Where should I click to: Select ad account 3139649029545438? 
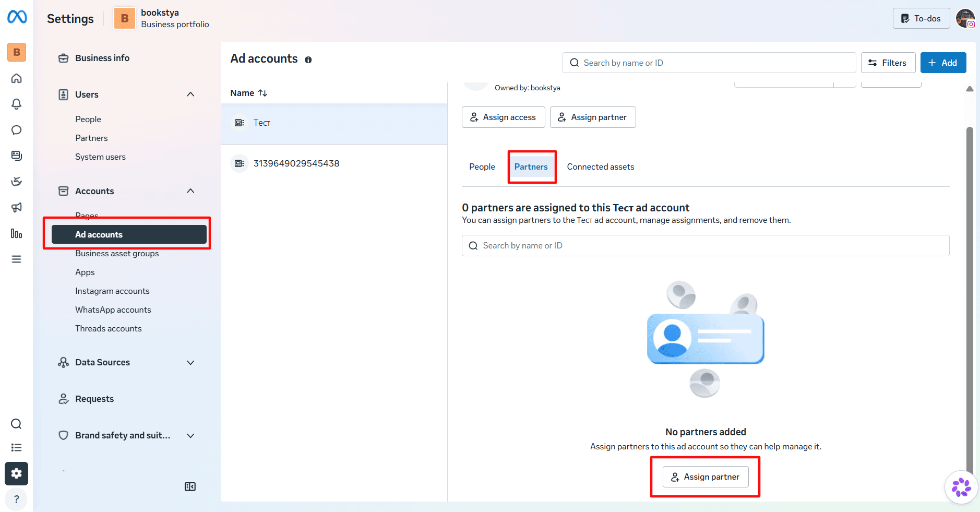pos(334,163)
